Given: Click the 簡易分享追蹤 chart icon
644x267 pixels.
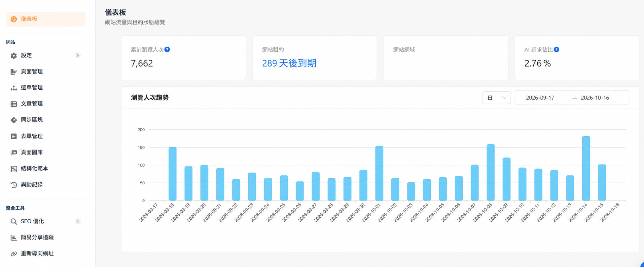Looking at the screenshot, I should point(14,238).
